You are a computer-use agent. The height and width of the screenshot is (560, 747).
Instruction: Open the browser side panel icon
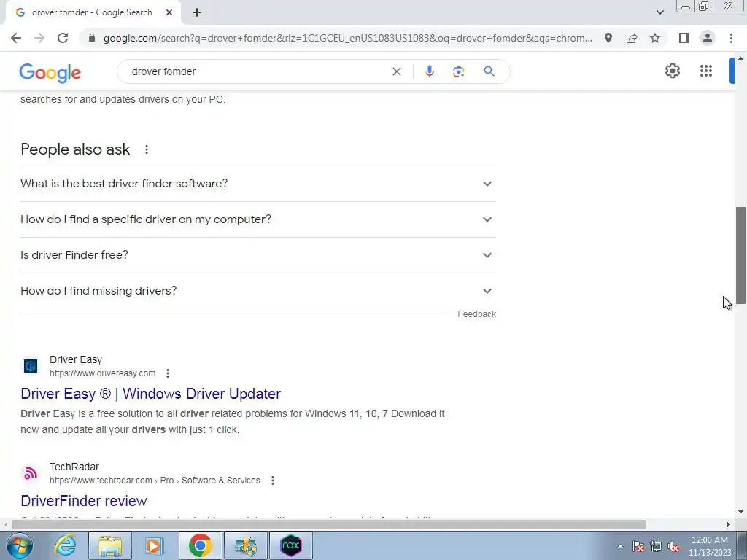pos(684,38)
